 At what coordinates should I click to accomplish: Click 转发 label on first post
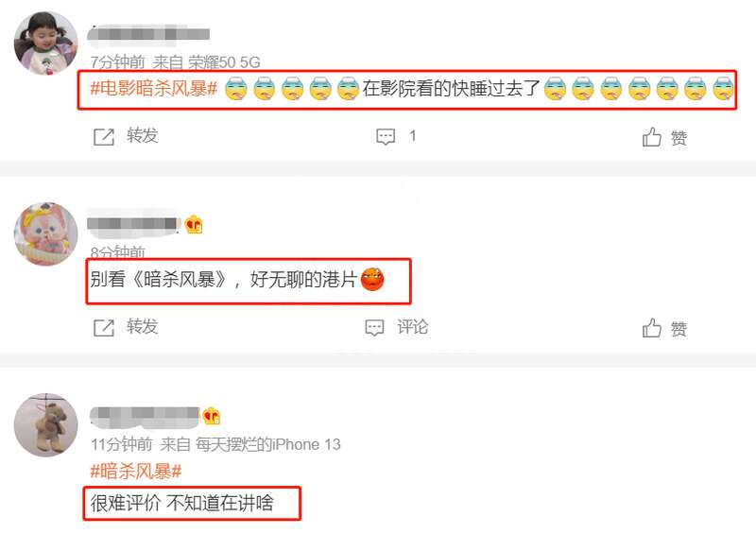click(x=143, y=135)
